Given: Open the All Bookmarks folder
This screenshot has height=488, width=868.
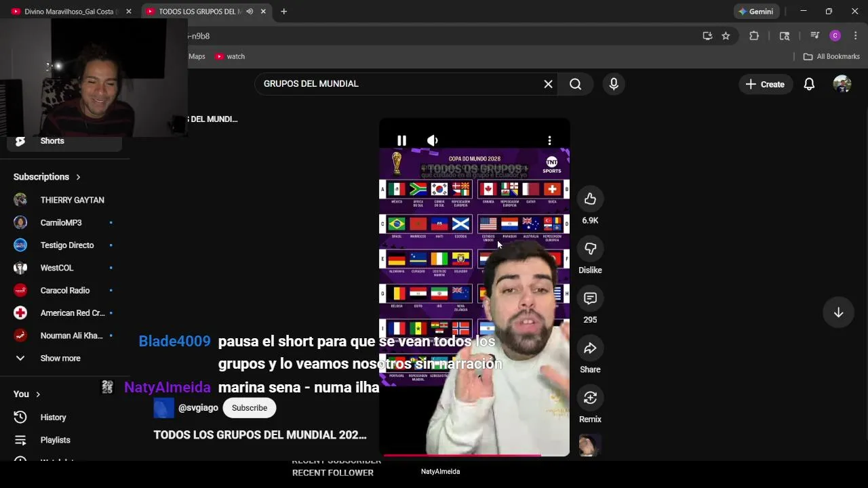Looking at the screenshot, I should coord(831,57).
